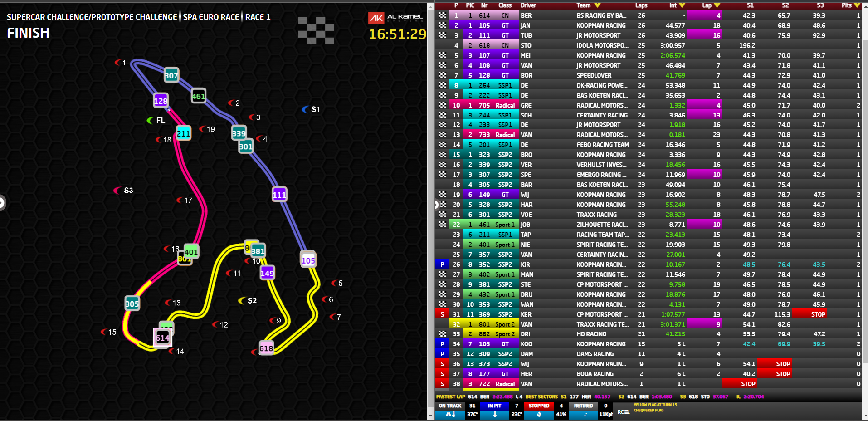
Task: Select the white car marker 105
Action: (308, 260)
